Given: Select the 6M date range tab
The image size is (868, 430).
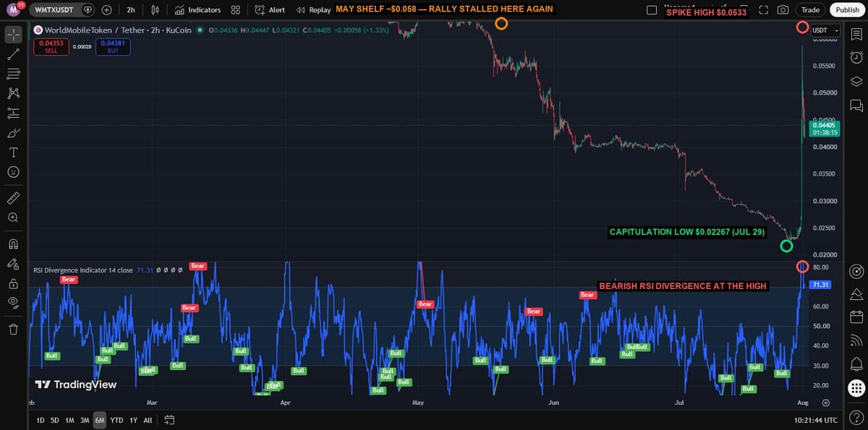Looking at the screenshot, I should point(100,420).
